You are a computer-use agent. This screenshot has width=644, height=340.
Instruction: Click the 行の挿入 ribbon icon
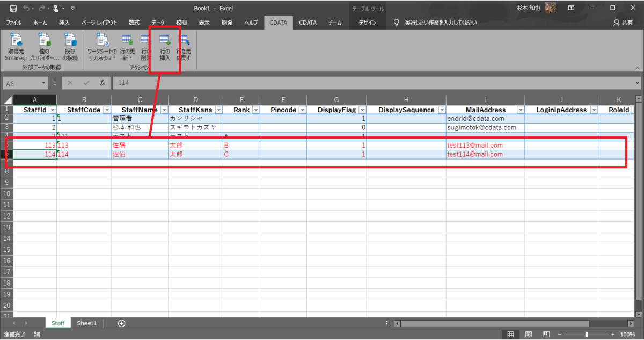(x=165, y=47)
